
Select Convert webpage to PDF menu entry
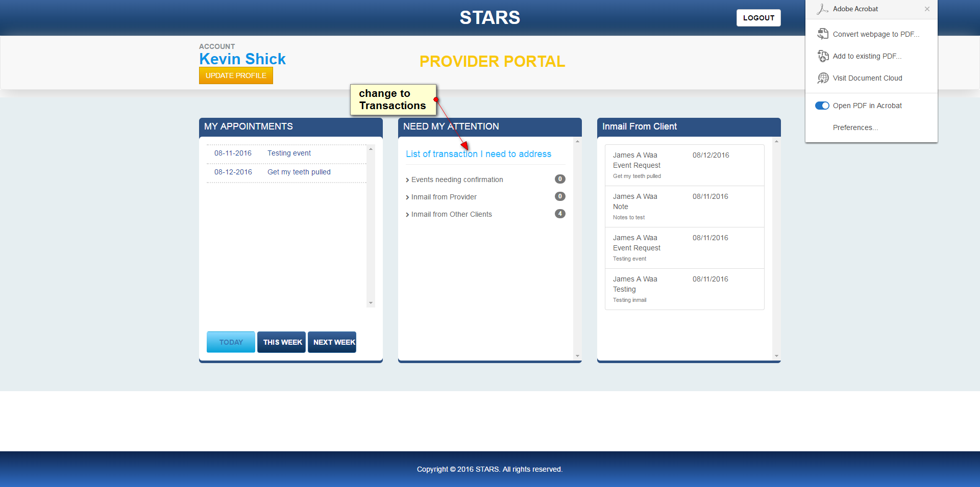pos(871,34)
